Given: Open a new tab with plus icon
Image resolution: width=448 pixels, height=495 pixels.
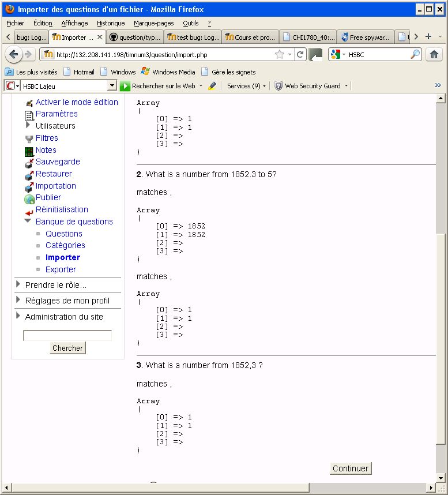Looking at the screenshot, I should (x=428, y=36).
